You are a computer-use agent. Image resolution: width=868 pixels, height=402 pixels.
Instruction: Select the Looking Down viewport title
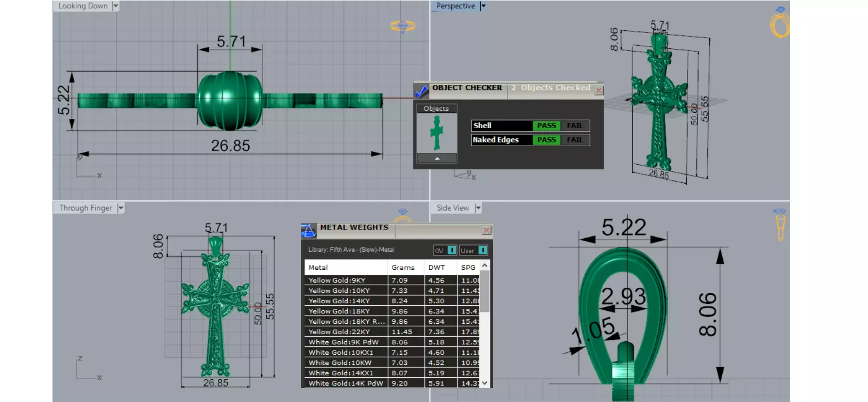pos(83,6)
